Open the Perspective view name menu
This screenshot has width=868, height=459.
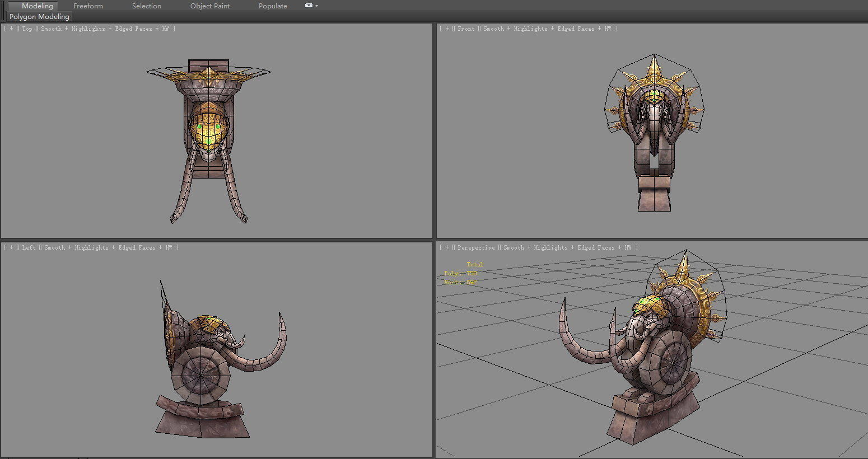tap(476, 247)
